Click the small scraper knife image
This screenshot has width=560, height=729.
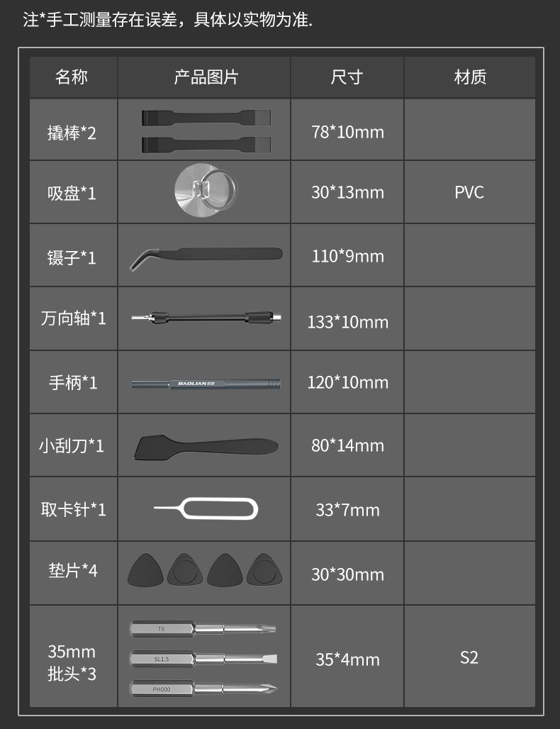(205, 445)
